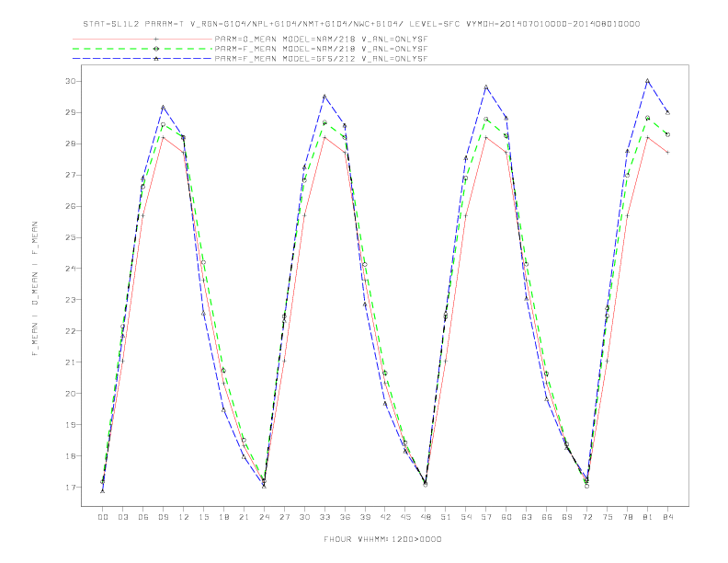Viewport: 728px width, 563px height.
Task: Click x-axis forecast hour label 81
Action: click(648, 517)
